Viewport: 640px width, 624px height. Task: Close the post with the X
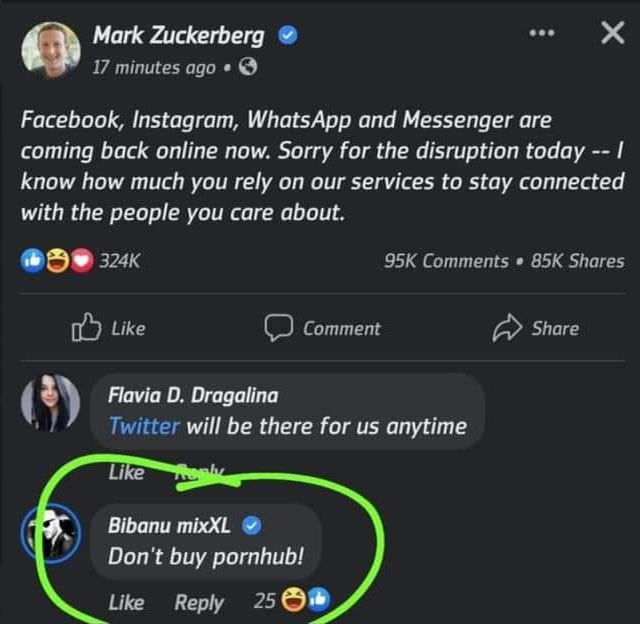612,34
